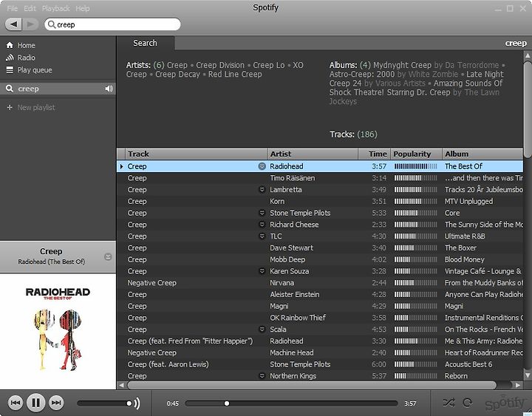Image resolution: width=532 pixels, height=416 pixels.
Task: Go back with the left arrow button
Action: point(13,24)
